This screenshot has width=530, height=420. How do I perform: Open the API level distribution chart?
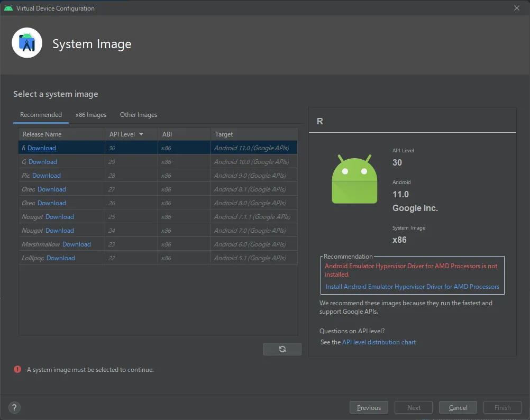(379, 342)
